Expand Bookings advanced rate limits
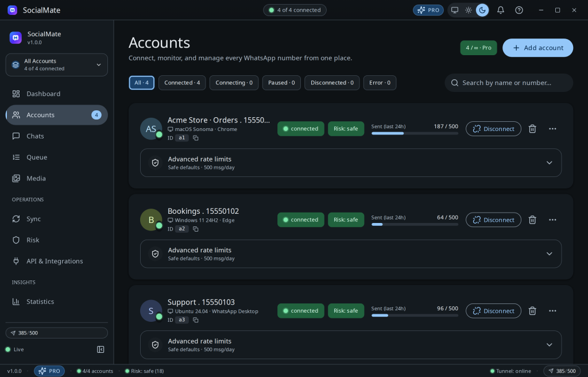Viewport: 588px width, 377px height. point(351,254)
